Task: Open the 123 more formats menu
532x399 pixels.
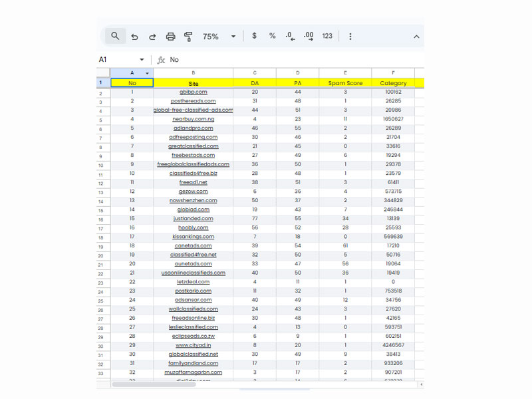Action: point(327,36)
